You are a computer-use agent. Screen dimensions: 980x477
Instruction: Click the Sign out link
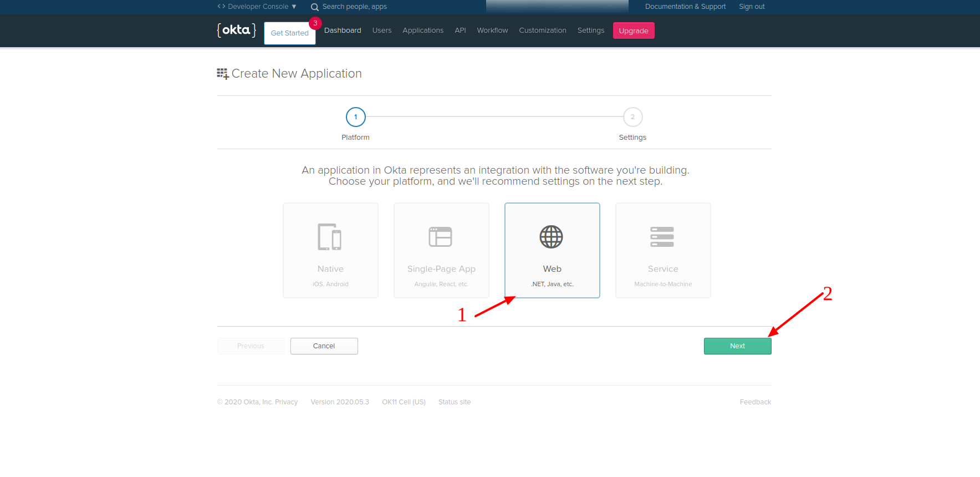(x=752, y=7)
